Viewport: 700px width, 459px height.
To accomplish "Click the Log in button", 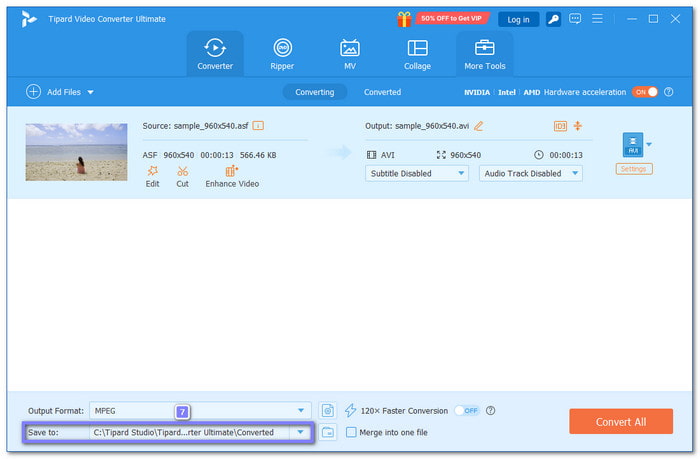I will click(518, 20).
